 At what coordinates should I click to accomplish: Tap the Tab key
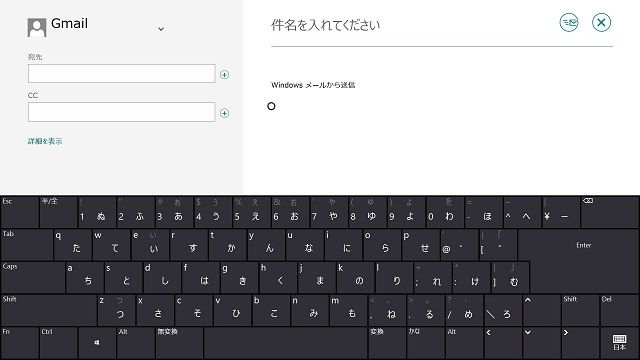[x=27, y=244]
